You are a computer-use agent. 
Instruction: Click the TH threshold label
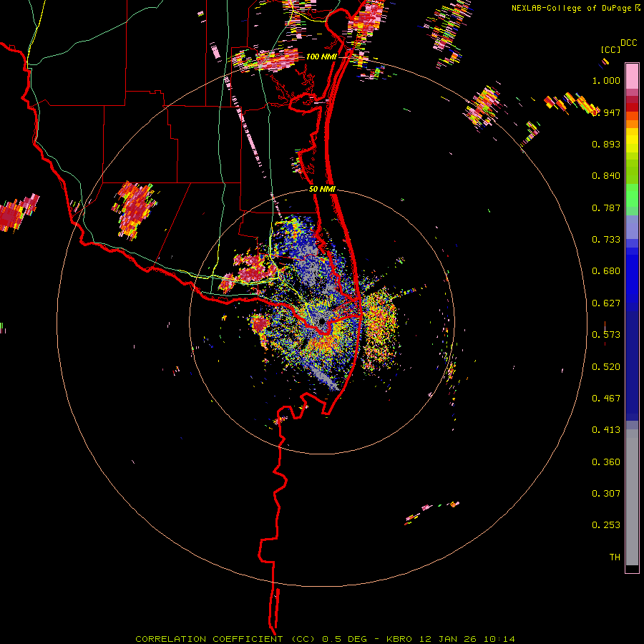pyautogui.click(x=615, y=557)
